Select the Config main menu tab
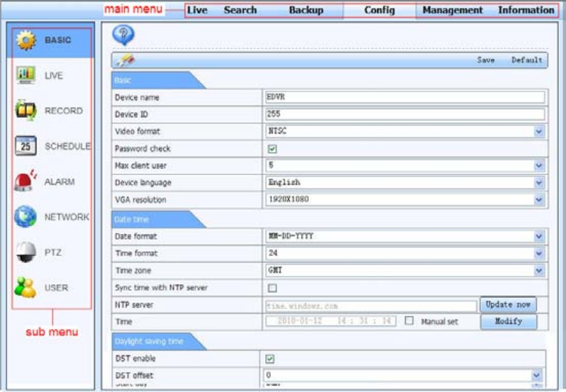The width and height of the screenshot is (566, 392). [379, 10]
